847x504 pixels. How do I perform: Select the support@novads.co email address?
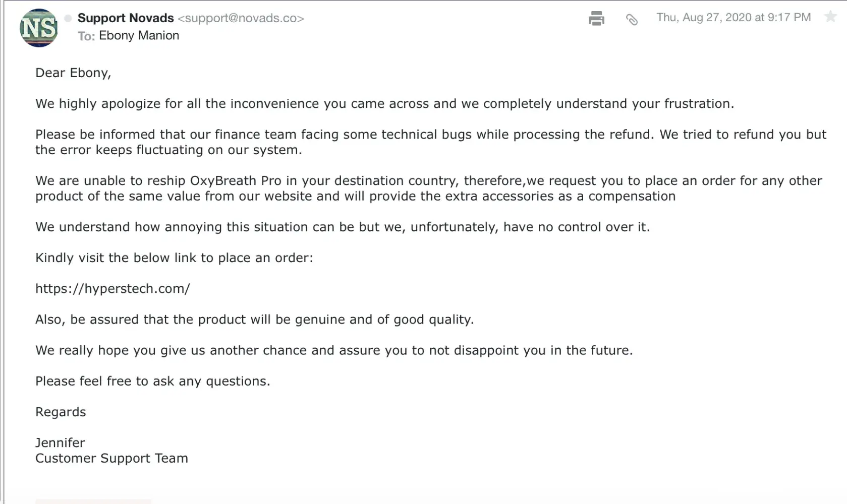coord(241,18)
